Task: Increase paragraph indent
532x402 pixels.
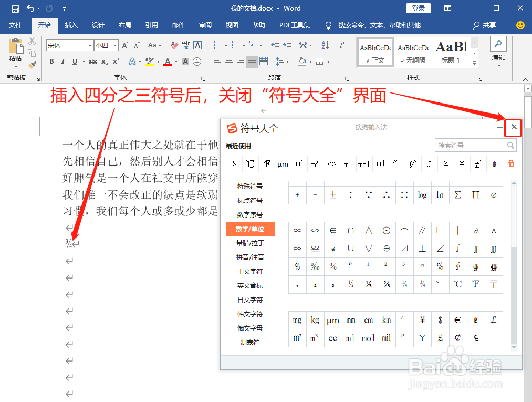Action: click(287, 45)
